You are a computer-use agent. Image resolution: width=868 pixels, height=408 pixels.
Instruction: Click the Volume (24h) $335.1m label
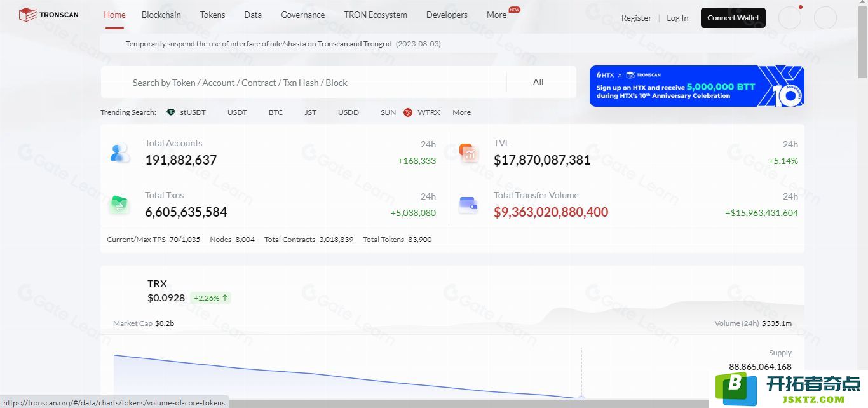point(753,323)
